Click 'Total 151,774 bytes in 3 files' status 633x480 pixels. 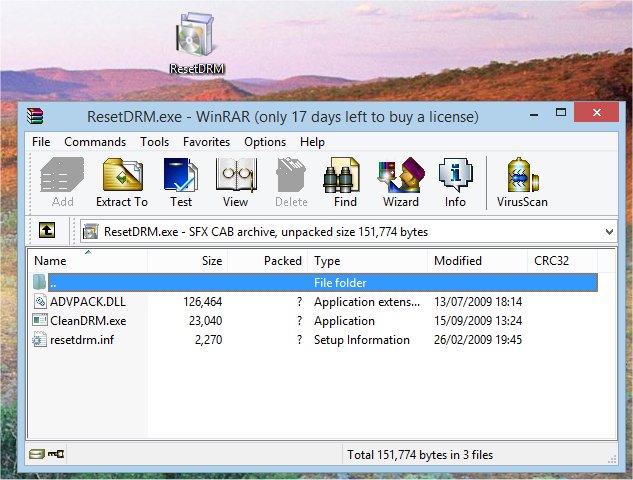(420, 455)
